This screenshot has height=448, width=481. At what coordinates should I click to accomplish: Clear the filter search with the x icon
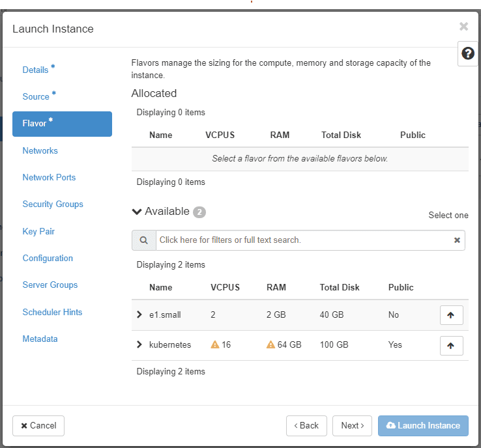pyautogui.click(x=457, y=240)
